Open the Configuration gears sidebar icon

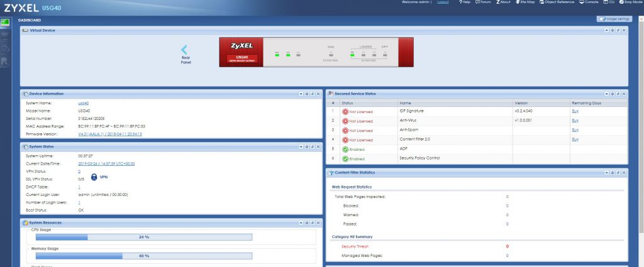click(x=5, y=49)
